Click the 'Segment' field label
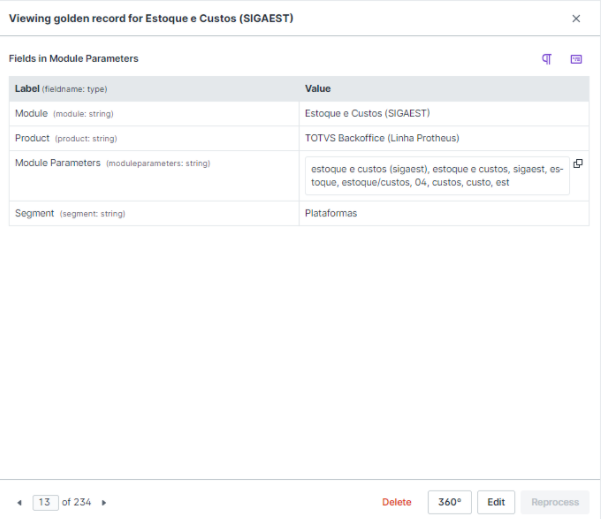This screenshot has height=519, width=601. click(34, 213)
